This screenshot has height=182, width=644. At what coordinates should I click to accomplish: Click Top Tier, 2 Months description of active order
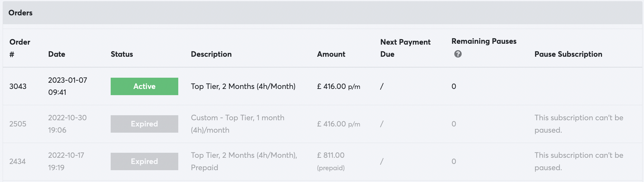pos(243,86)
